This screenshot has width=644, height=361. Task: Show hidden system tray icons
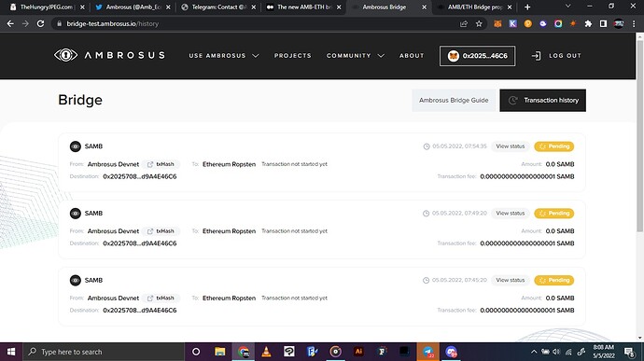point(534,352)
